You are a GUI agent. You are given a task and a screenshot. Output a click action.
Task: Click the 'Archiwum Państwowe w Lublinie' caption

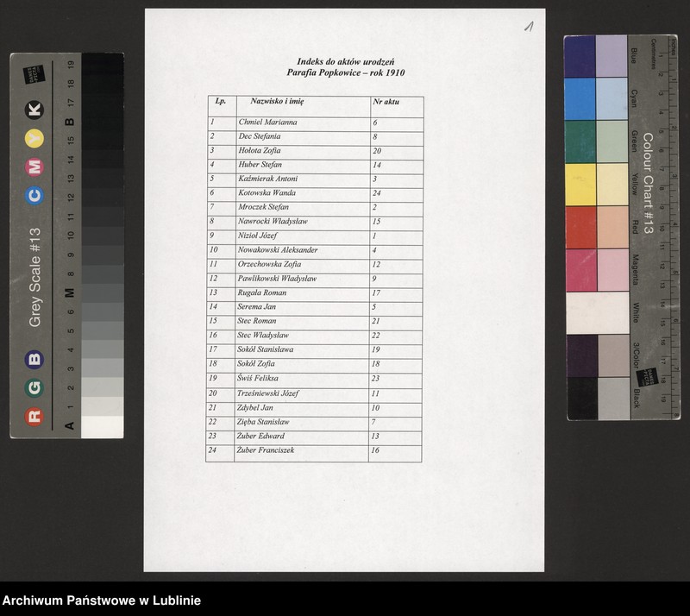pos(102,600)
